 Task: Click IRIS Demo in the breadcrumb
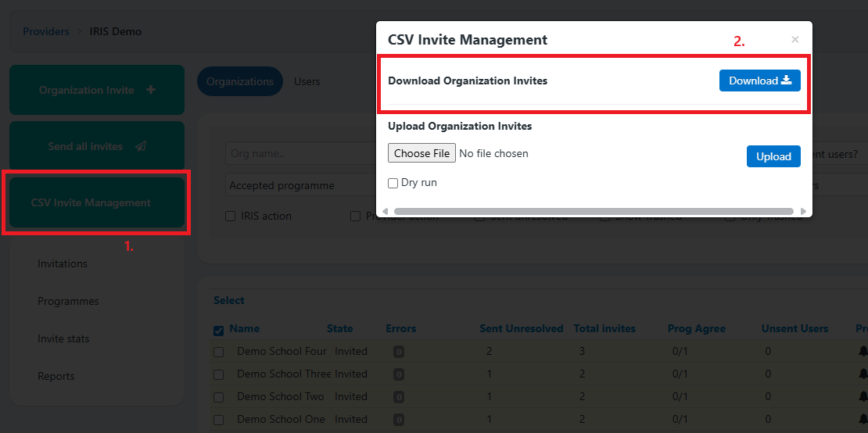pos(116,31)
